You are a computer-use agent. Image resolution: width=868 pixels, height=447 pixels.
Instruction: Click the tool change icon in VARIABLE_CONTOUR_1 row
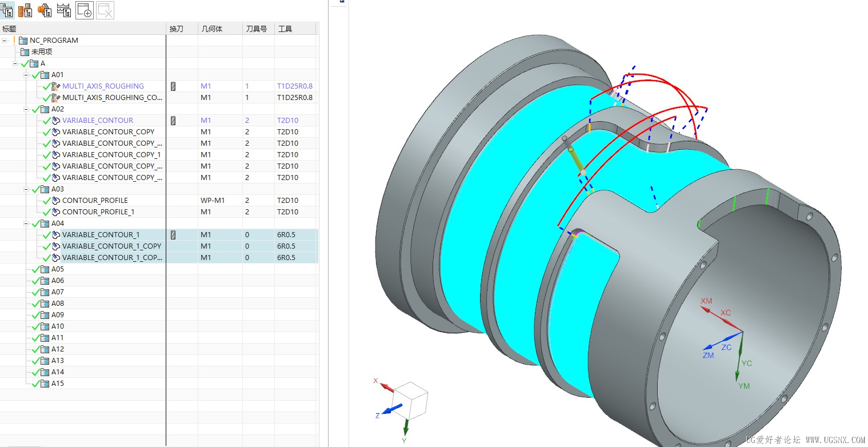(x=173, y=235)
